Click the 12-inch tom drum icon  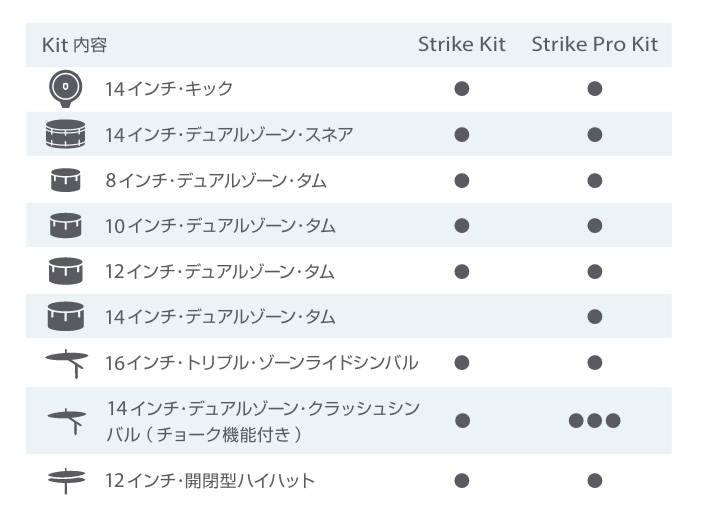click(66, 271)
